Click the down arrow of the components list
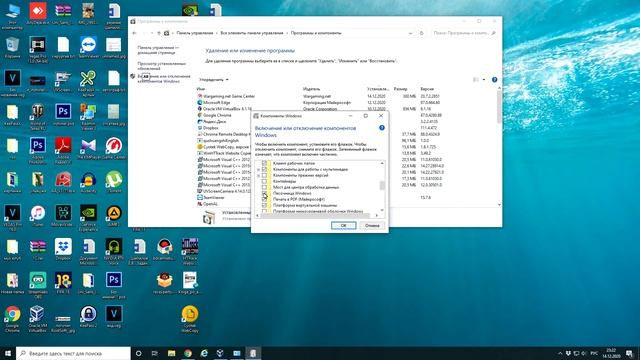 [382, 211]
